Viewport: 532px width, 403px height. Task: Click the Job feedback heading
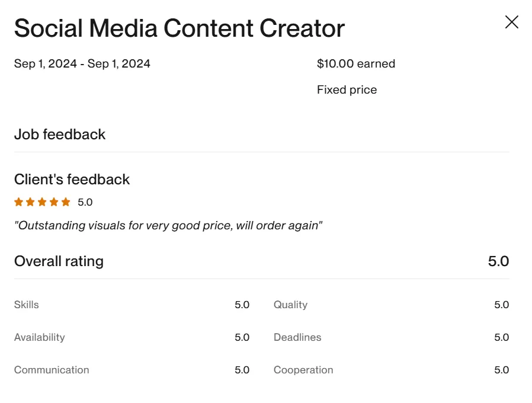pyautogui.click(x=60, y=135)
